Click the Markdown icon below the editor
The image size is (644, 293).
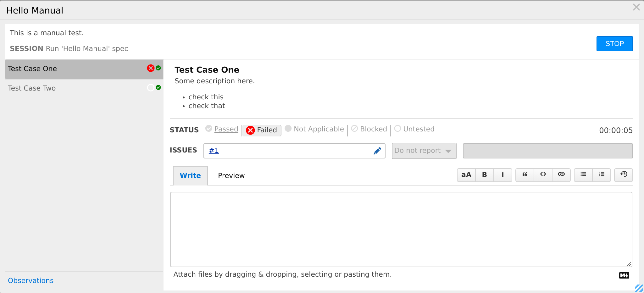coord(624,275)
